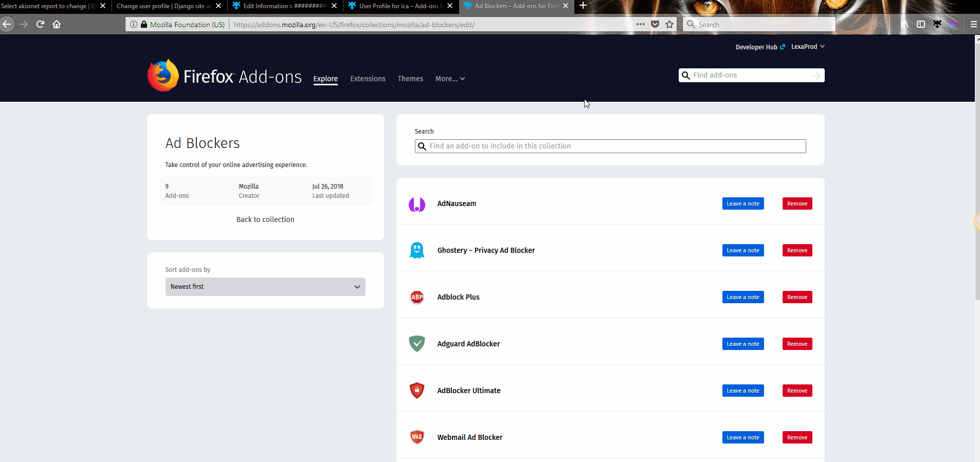This screenshot has width=980, height=462.
Task: Open the purple arrow extension icon
Action: click(954, 24)
